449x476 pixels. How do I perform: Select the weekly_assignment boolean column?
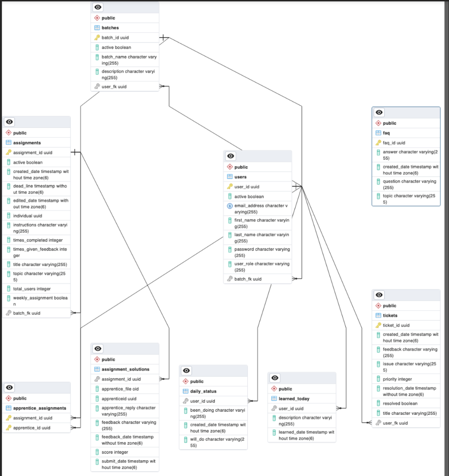coord(40,301)
